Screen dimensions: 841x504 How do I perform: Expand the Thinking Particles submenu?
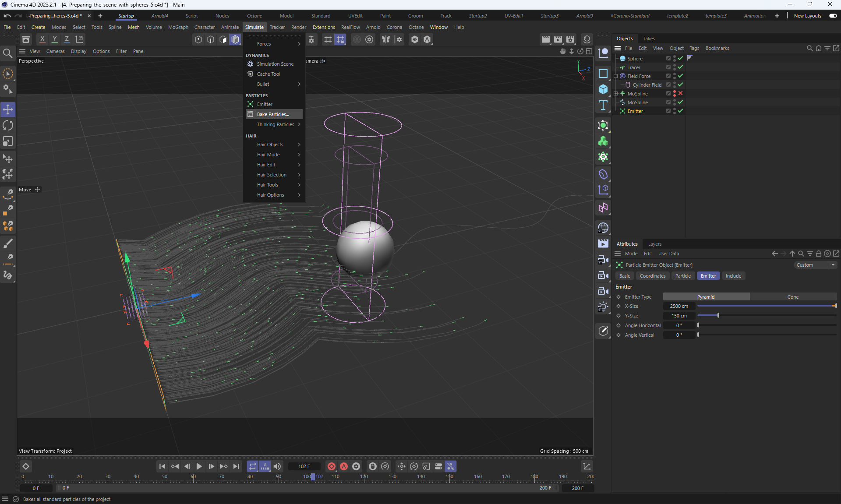[276, 124]
